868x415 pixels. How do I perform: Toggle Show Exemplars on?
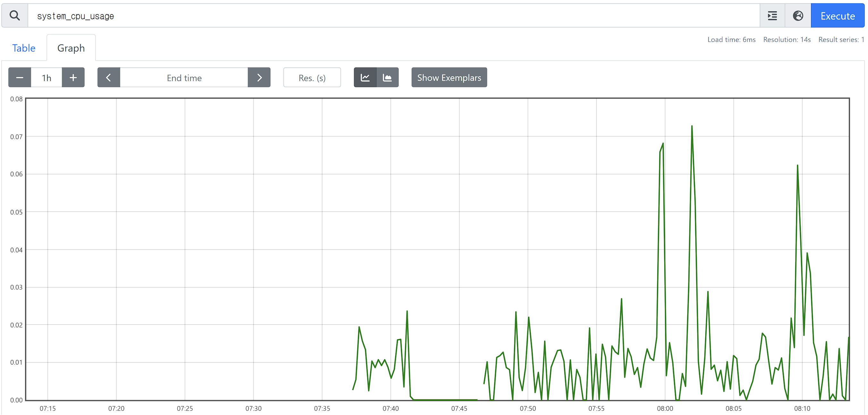click(449, 78)
